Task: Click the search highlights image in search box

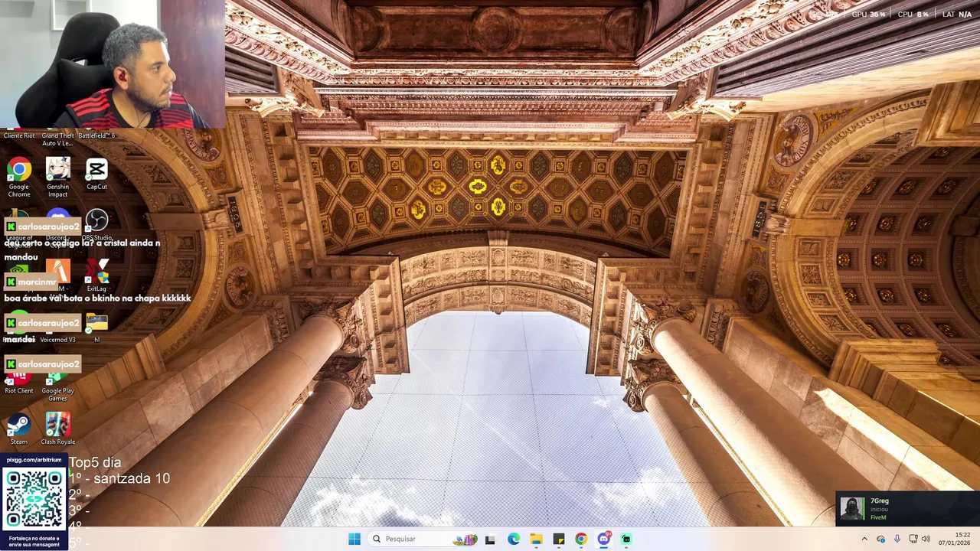Action: coord(465,539)
